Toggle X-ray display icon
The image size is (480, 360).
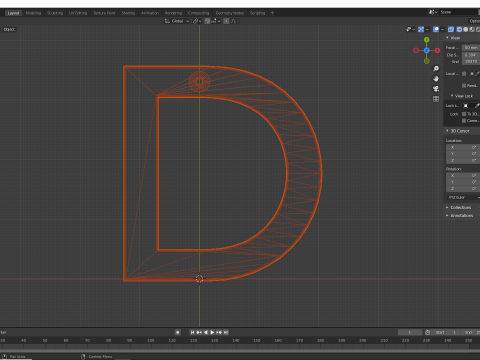pos(451,29)
